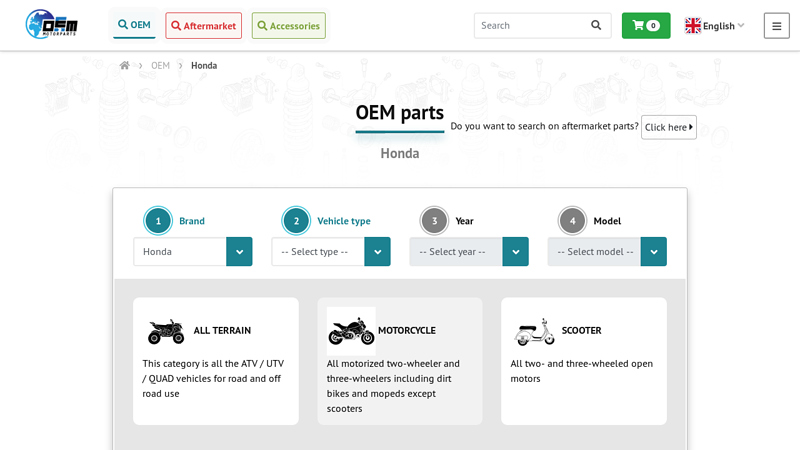This screenshot has width=800, height=450.
Task: Click the Model step label
Action: click(x=607, y=221)
